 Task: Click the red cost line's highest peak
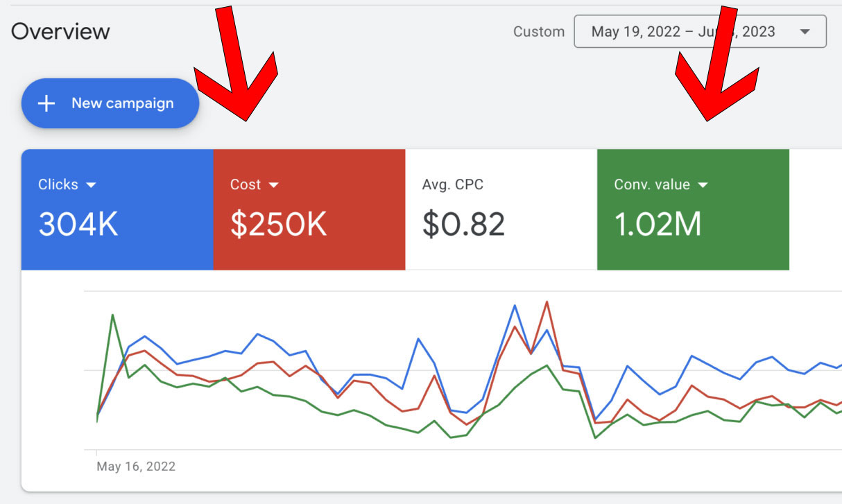click(x=547, y=302)
